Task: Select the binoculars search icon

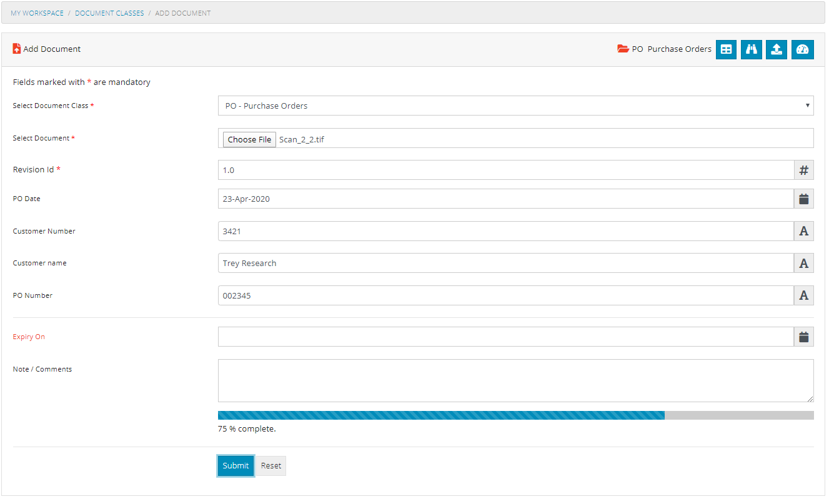Action: pyautogui.click(x=751, y=49)
